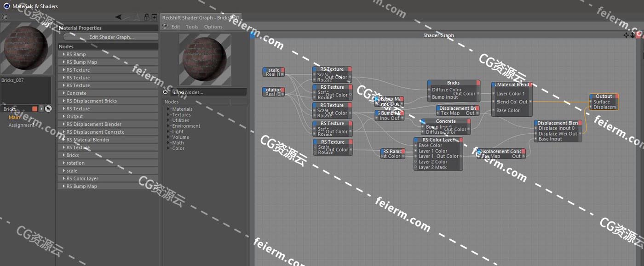Image resolution: width=644 pixels, height=266 pixels.
Task: Open the Tools menu
Action: (192, 27)
